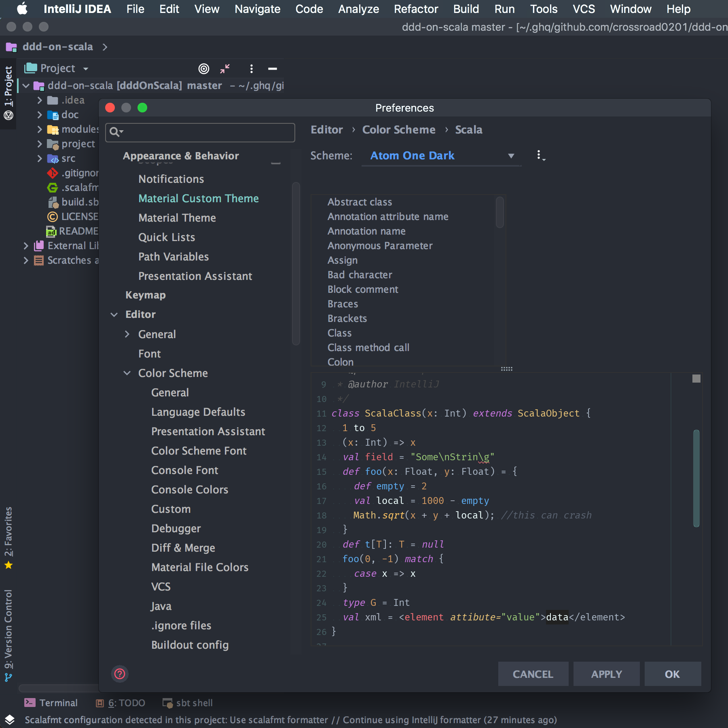This screenshot has height=728, width=728.
Task: Click the attribute list scrollbar
Action: 500,212
